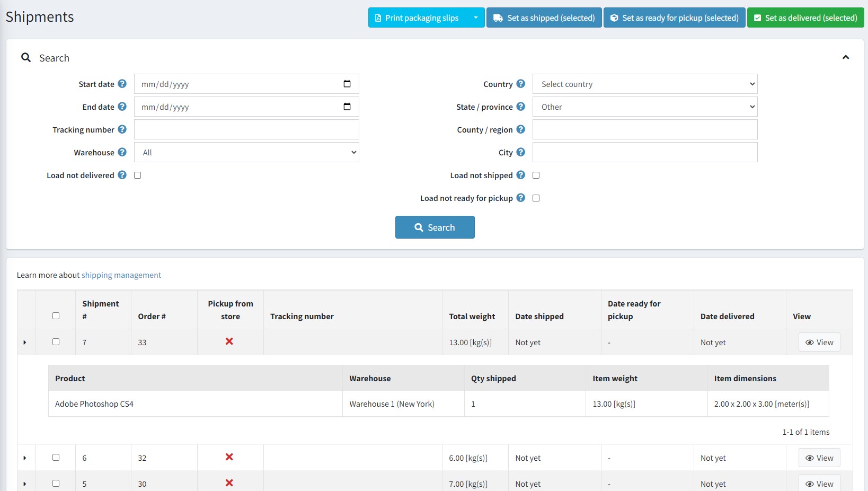Toggle the select-all checkbox in table header
The height and width of the screenshot is (491, 868).
(x=56, y=316)
